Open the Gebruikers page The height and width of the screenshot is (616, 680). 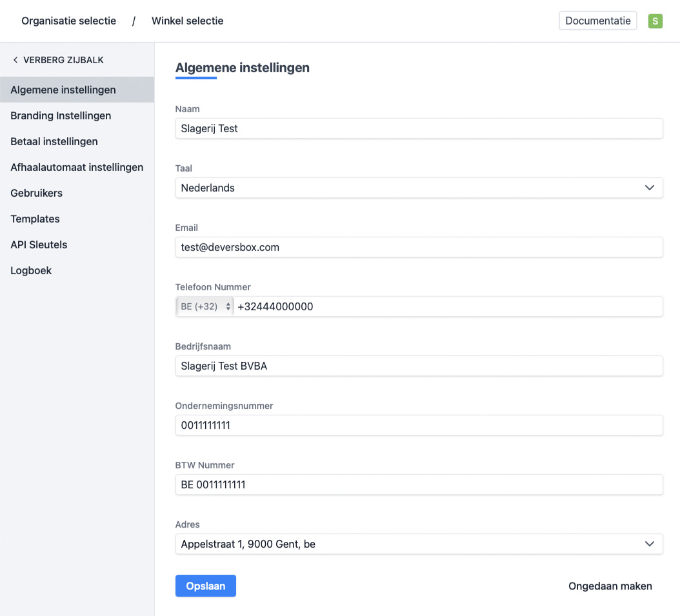pyautogui.click(x=37, y=193)
